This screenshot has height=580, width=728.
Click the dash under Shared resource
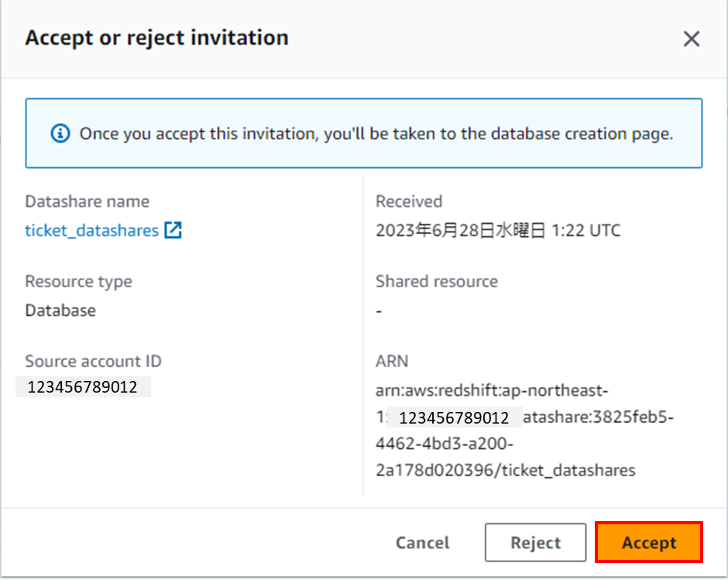pos(379,311)
